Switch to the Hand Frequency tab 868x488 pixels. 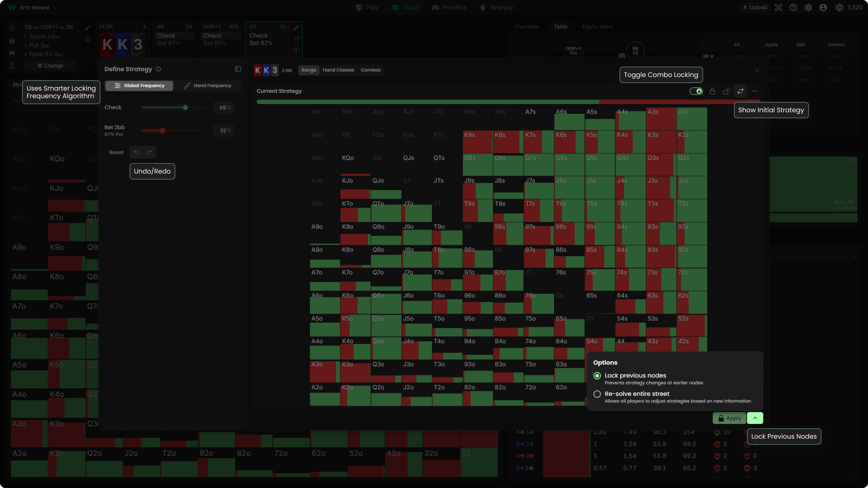pyautogui.click(x=208, y=86)
